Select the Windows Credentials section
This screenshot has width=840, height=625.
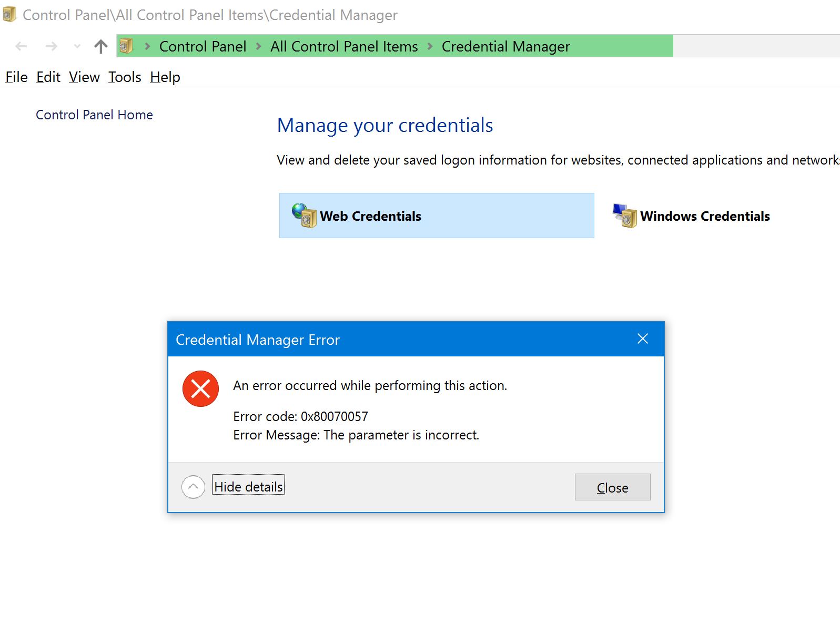(x=704, y=216)
